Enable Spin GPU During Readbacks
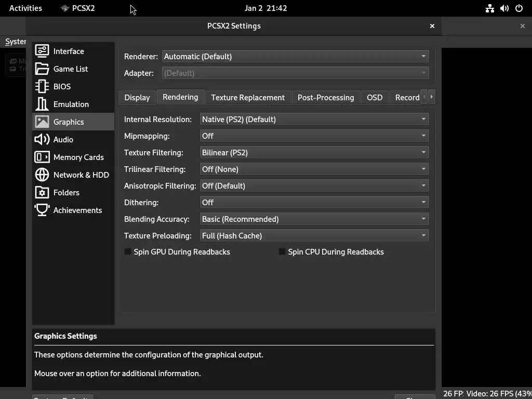 click(128, 252)
